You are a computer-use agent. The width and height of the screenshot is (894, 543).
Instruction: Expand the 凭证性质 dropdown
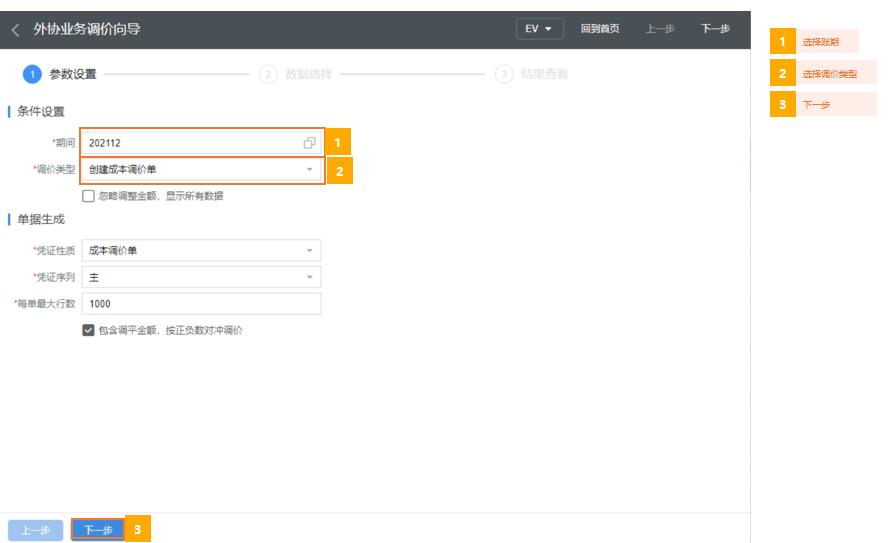(202, 250)
